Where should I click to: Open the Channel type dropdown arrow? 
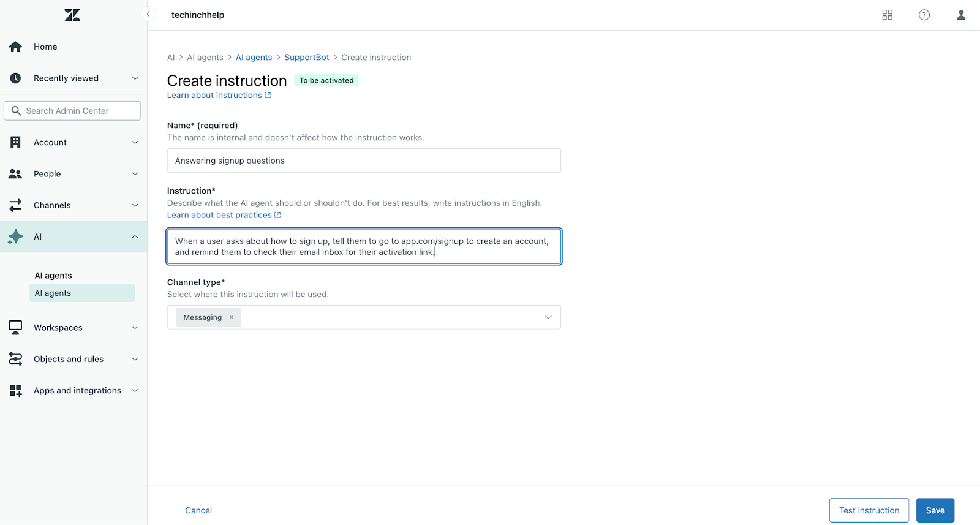pos(548,317)
